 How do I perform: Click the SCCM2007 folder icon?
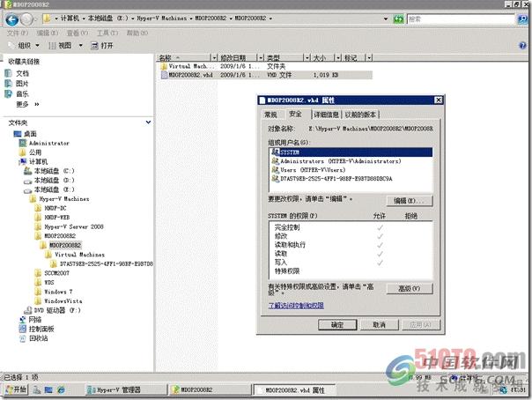39,273
